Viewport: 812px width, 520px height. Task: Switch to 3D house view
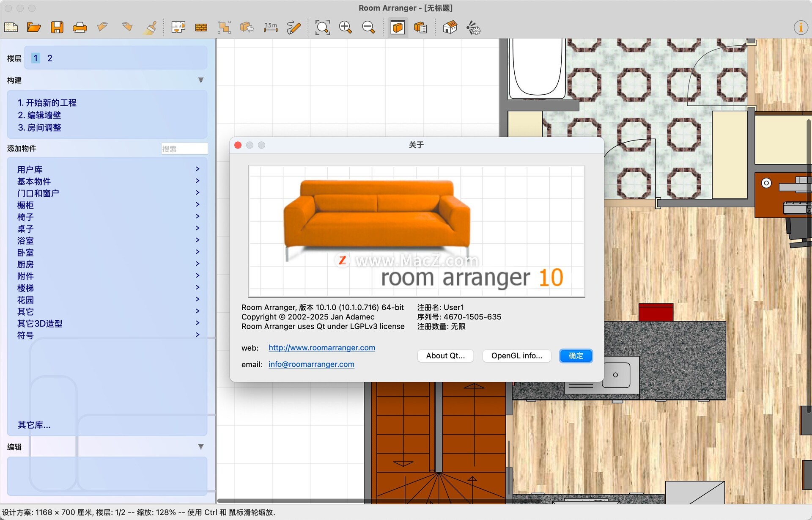[450, 28]
